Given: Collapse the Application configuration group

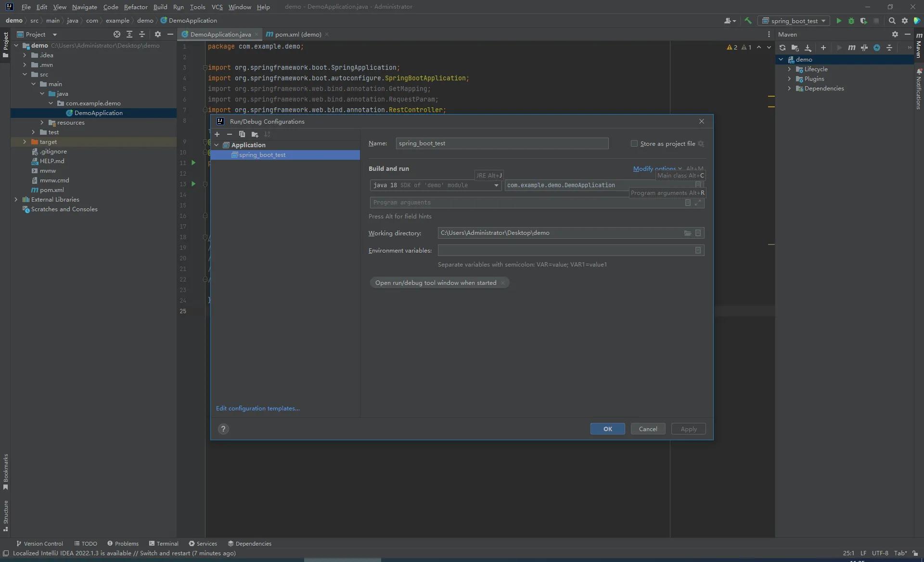Looking at the screenshot, I should coord(217,145).
